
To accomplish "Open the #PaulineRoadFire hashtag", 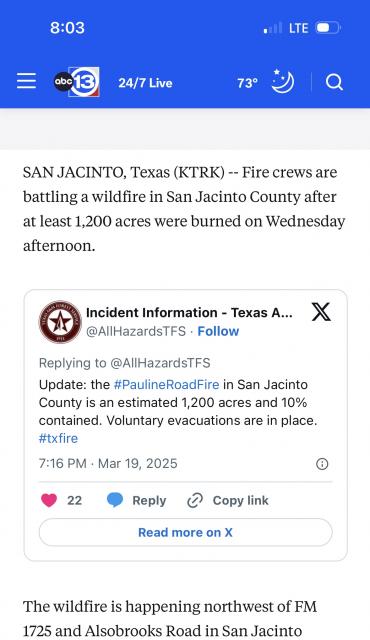I will click(x=166, y=384).
